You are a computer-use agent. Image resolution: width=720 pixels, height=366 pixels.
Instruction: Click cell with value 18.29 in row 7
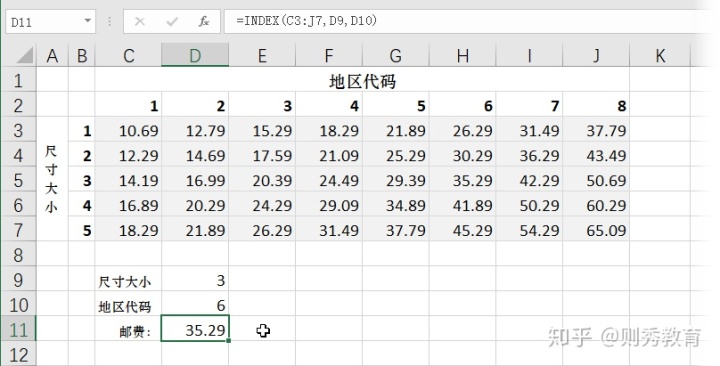click(x=129, y=230)
